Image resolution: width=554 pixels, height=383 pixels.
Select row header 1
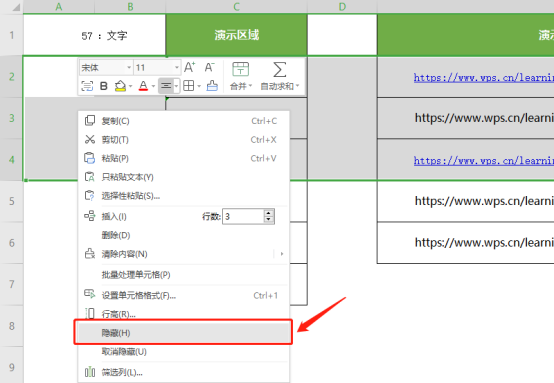click(12, 35)
